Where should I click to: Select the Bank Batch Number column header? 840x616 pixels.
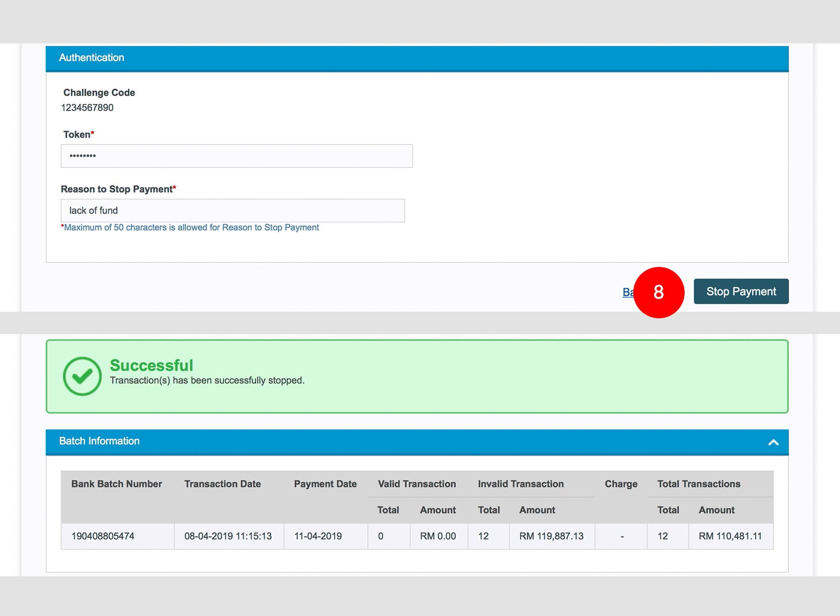click(117, 484)
